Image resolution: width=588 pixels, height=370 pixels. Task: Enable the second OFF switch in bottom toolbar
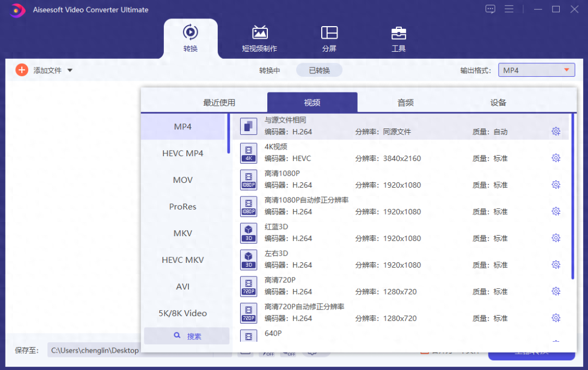289,353
